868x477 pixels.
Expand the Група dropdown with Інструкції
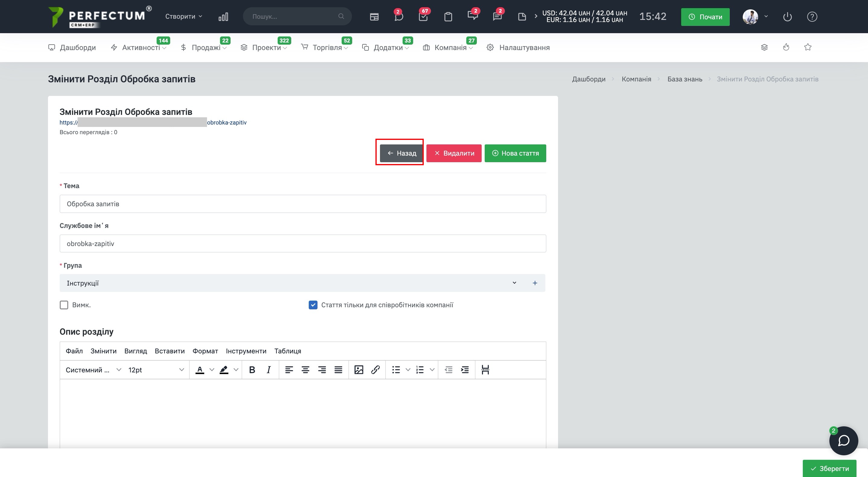coord(290,283)
